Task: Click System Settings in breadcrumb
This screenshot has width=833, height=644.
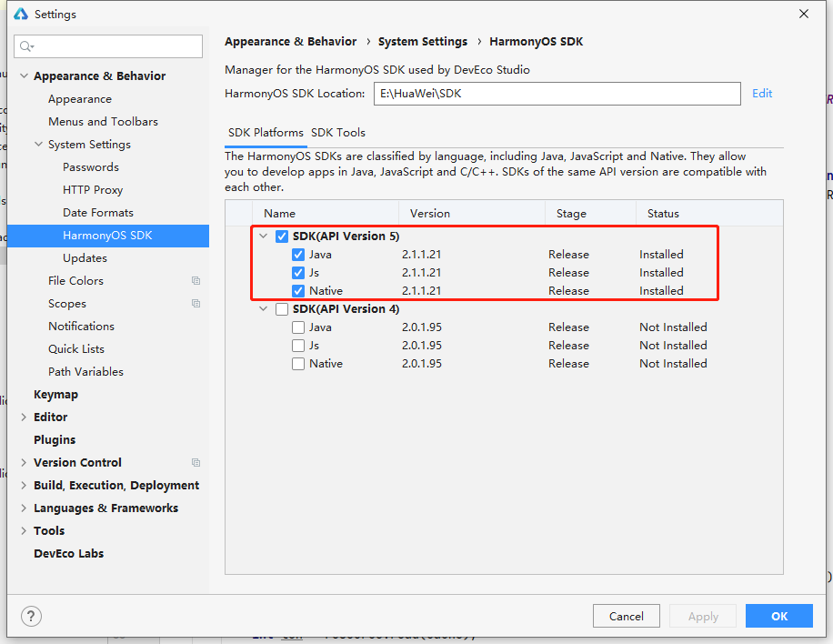Action: [x=423, y=42]
